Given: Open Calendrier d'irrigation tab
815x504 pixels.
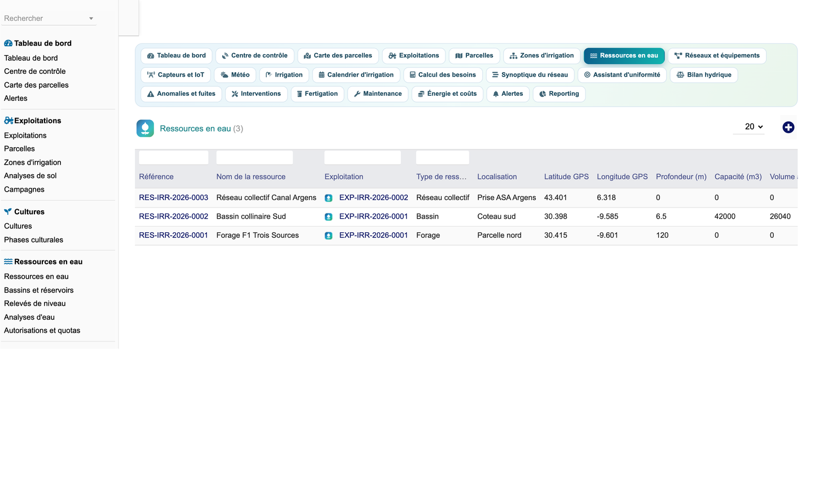Looking at the screenshot, I should [x=356, y=75].
